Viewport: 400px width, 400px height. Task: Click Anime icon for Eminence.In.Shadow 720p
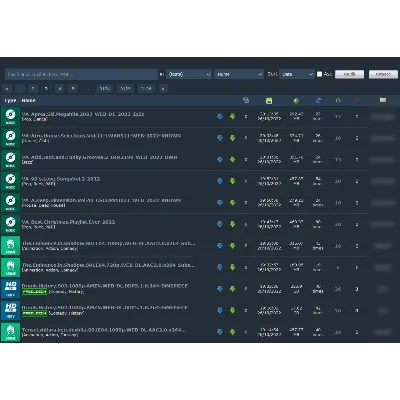click(10, 267)
